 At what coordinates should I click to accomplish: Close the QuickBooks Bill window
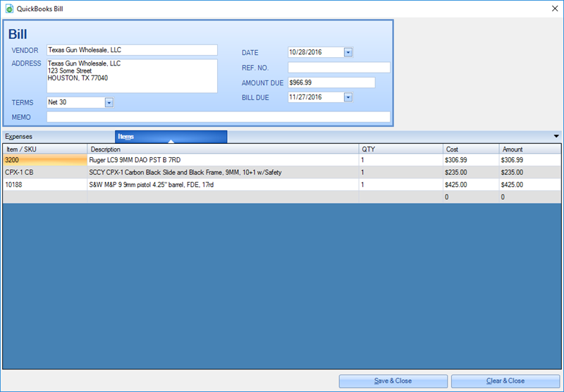555,8
